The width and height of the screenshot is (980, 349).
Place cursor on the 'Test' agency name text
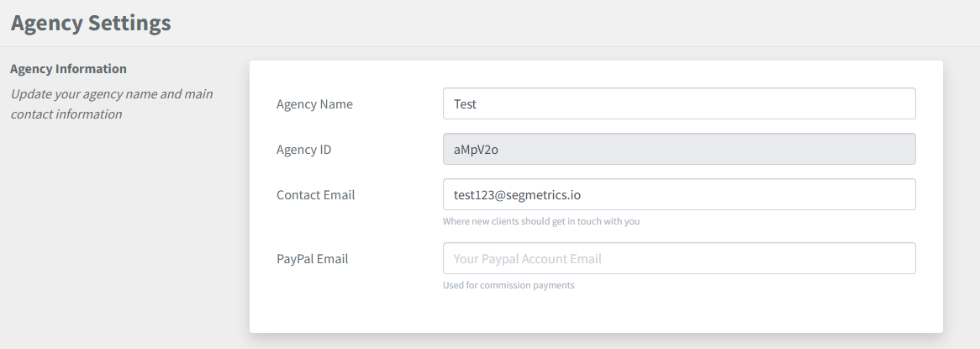tap(465, 104)
